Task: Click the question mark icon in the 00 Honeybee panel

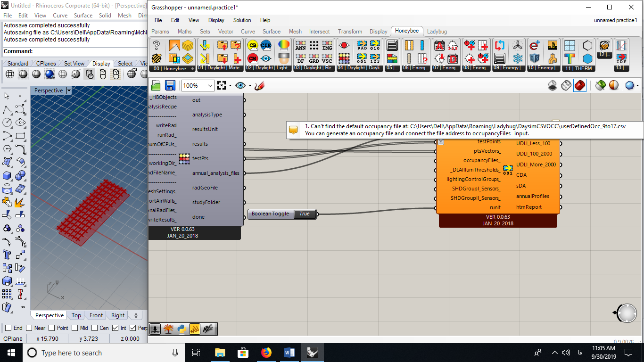Action: [x=157, y=45]
